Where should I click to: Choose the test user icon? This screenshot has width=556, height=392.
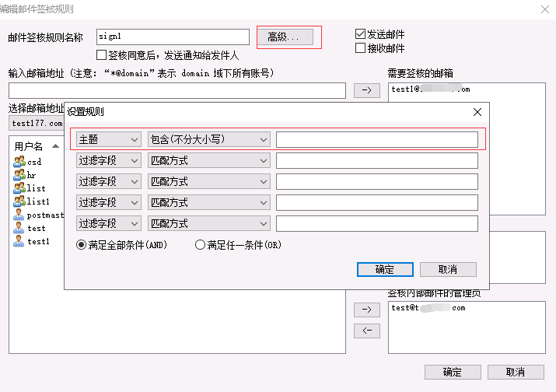tap(19, 228)
